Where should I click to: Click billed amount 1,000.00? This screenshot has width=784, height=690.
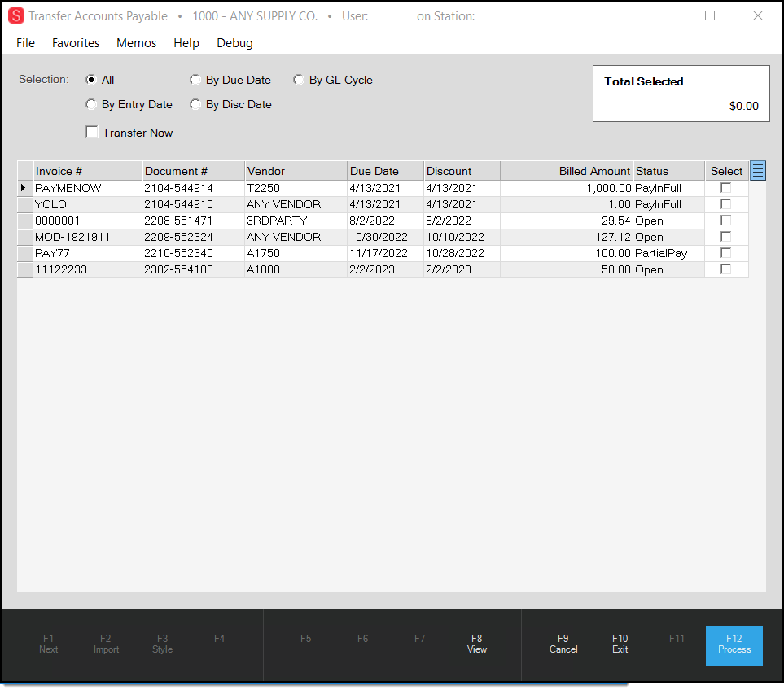click(x=567, y=188)
